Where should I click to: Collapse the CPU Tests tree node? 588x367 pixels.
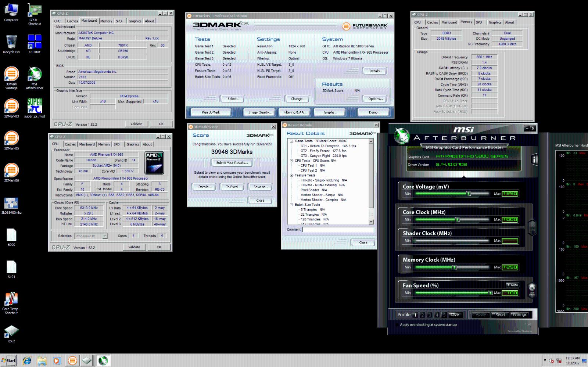pyautogui.click(x=291, y=161)
